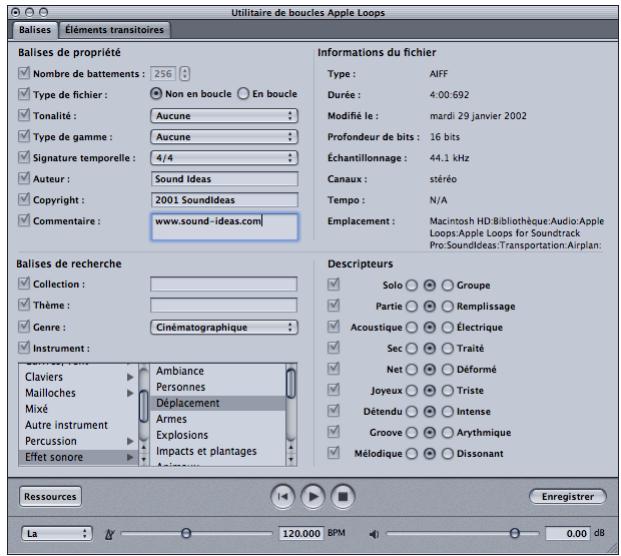Click the Nombre de battements stepper arrows
The image size is (621, 556).
tap(185, 74)
